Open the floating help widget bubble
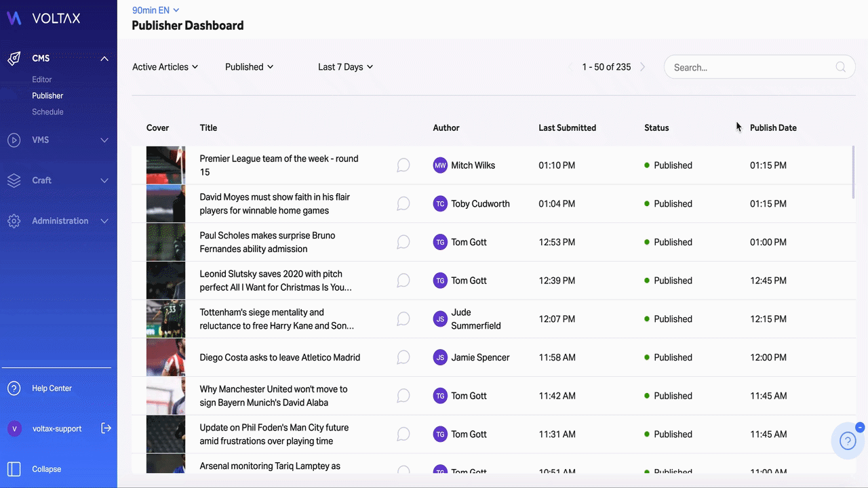The height and width of the screenshot is (488, 868). [x=848, y=441]
